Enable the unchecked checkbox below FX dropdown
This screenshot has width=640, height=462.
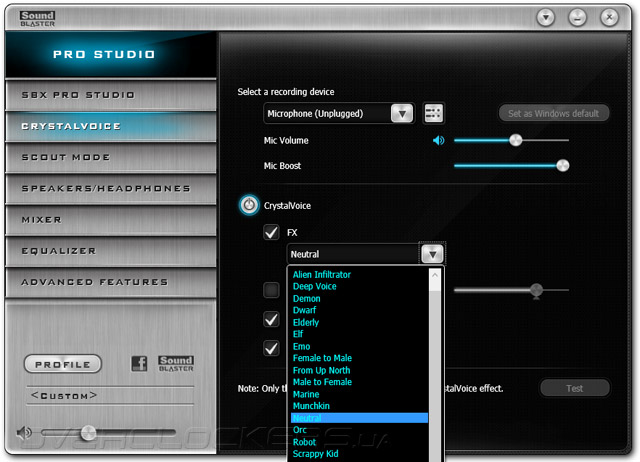(271, 290)
